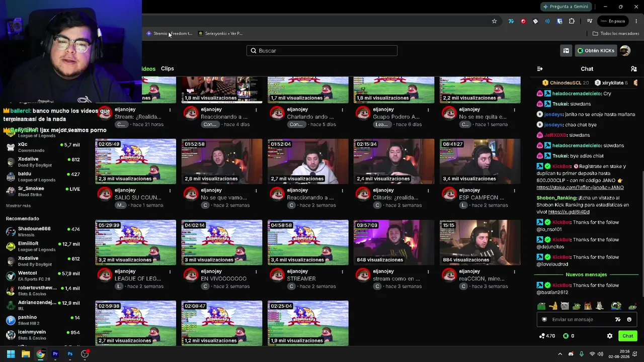
Task: Open ElmilloR recommended channel
Action: point(43,246)
